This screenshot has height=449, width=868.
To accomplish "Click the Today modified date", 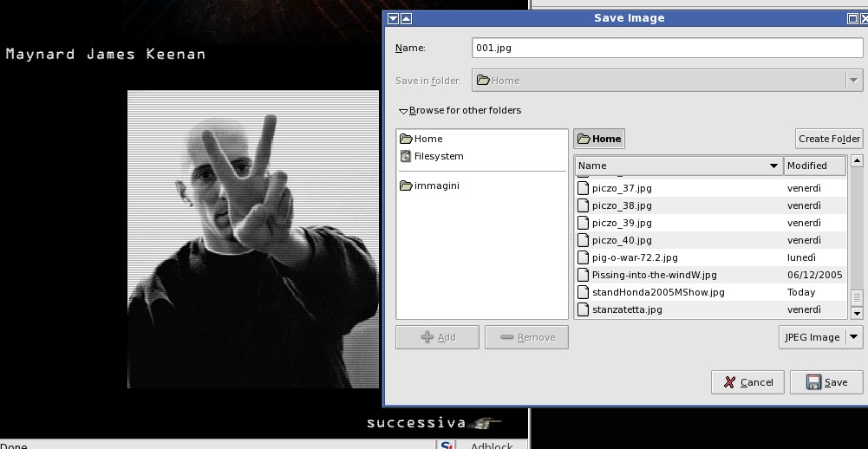I will (x=801, y=292).
